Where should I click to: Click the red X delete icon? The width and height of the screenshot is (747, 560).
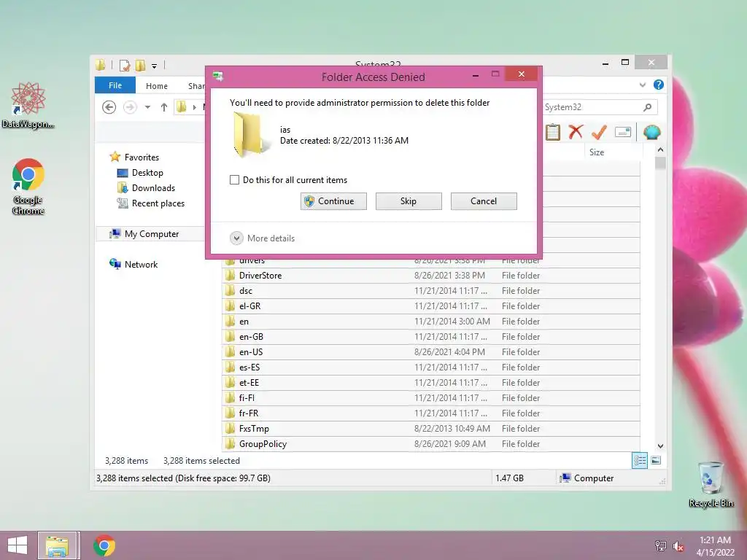[576, 132]
